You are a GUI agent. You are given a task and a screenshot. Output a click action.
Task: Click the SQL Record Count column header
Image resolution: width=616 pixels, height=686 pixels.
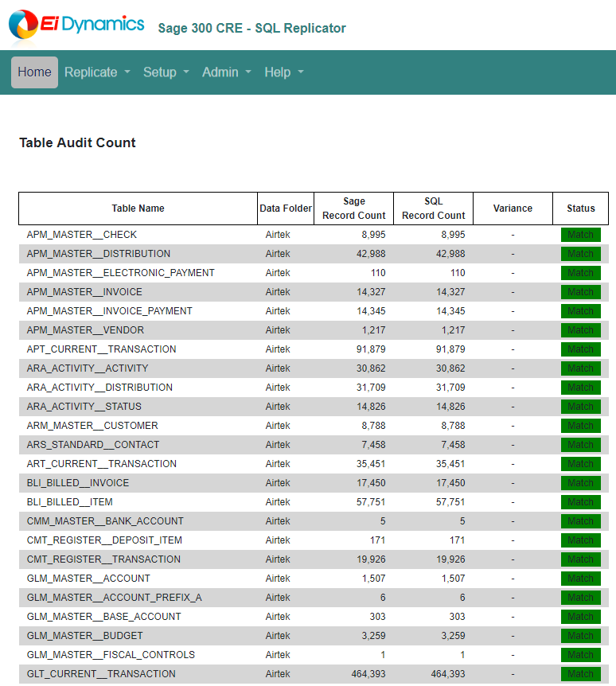(x=433, y=209)
